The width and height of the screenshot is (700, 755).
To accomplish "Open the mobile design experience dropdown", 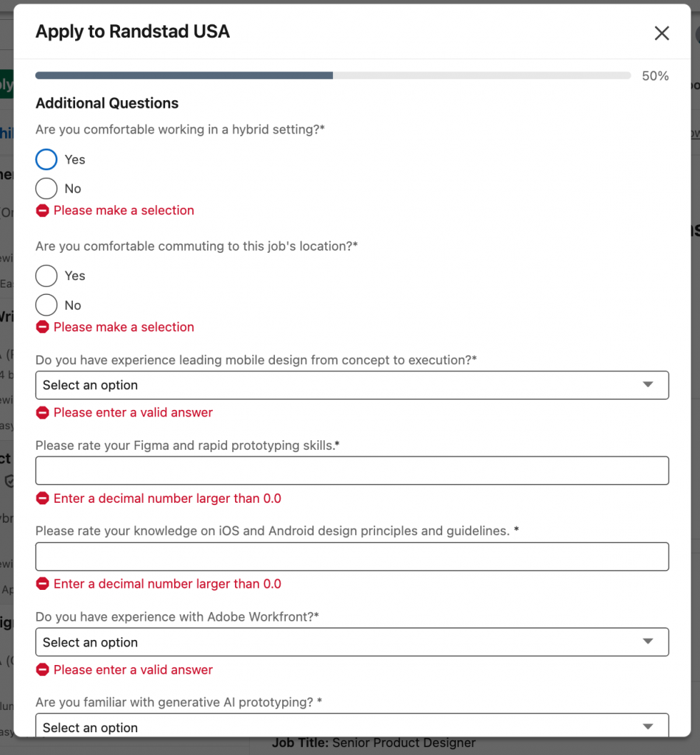I will point(352,385).
